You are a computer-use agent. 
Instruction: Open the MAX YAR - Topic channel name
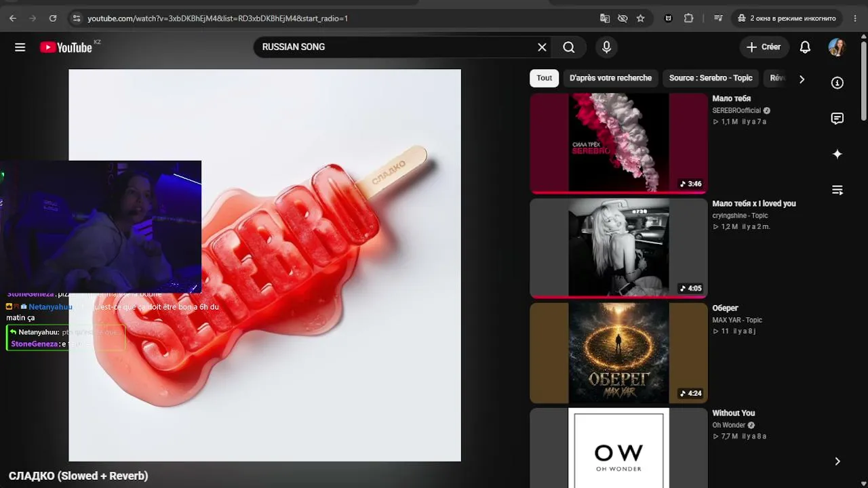tap(737, 320)
